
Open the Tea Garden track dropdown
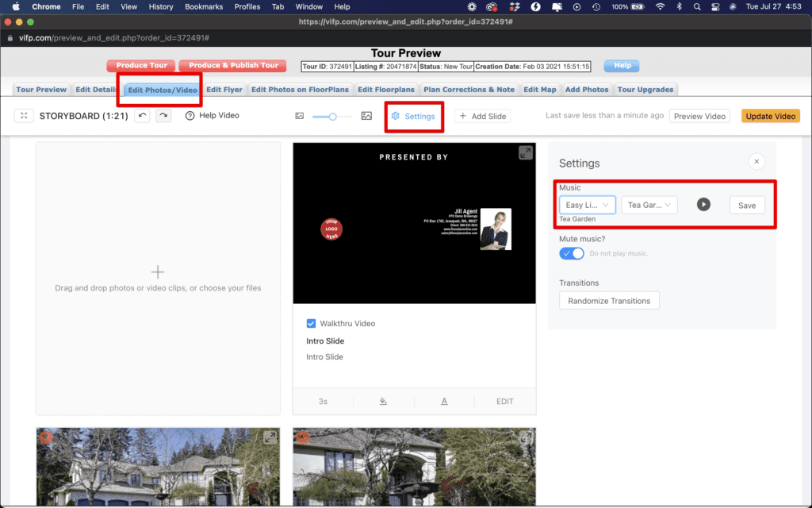[x=649, y=204]
